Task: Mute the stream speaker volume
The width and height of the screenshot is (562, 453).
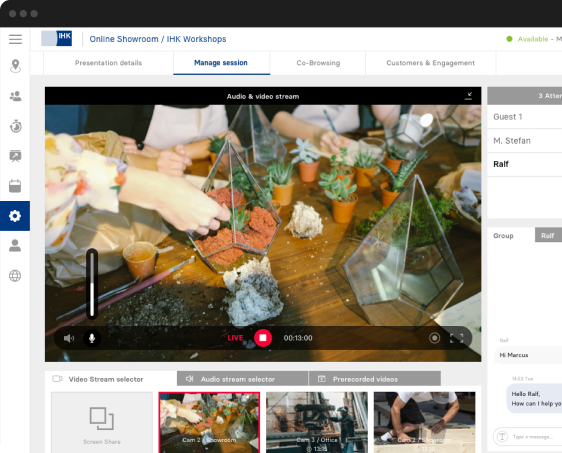Action: click(68, 338)
